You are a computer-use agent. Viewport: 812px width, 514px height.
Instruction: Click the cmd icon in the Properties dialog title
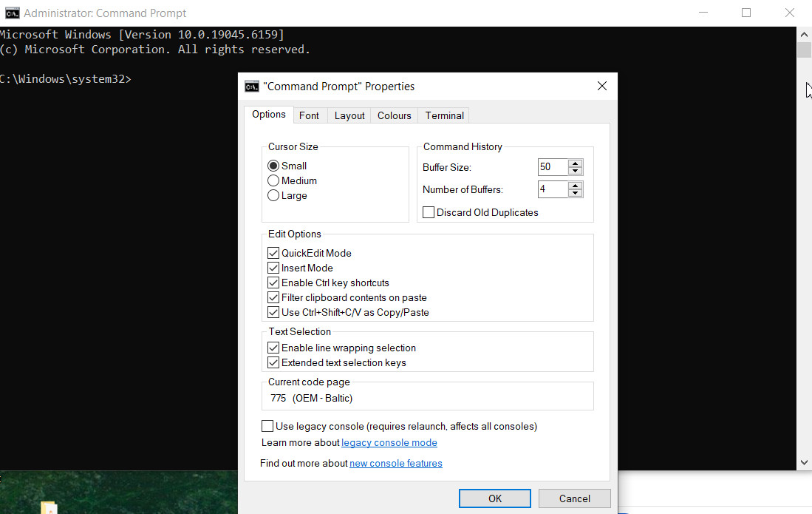(x=252, y=87)
